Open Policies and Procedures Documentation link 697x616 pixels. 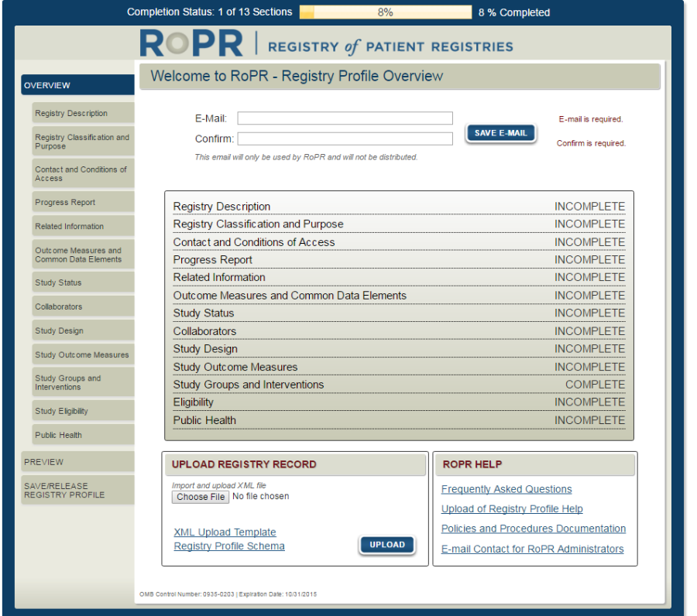tap(534, 529)
